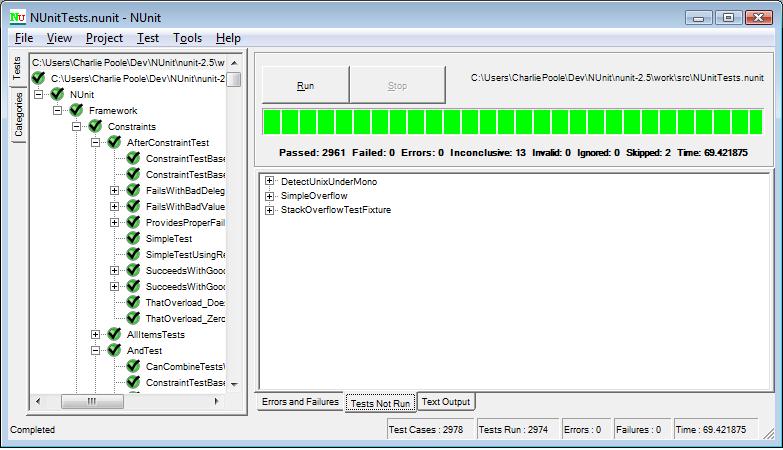Viewport: 783px width, 450px height.
Task: Open the vertical Categories tab
Action: tap(18, 114)
